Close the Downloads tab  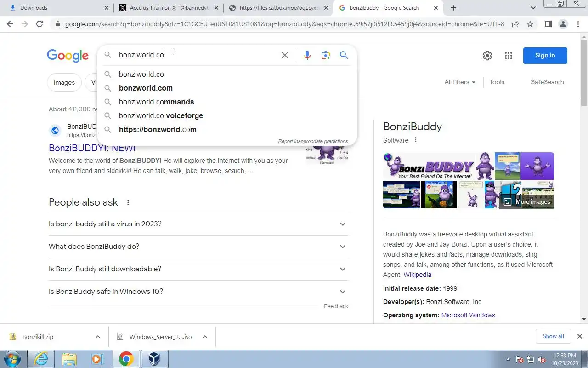click(x=106, y=8)
